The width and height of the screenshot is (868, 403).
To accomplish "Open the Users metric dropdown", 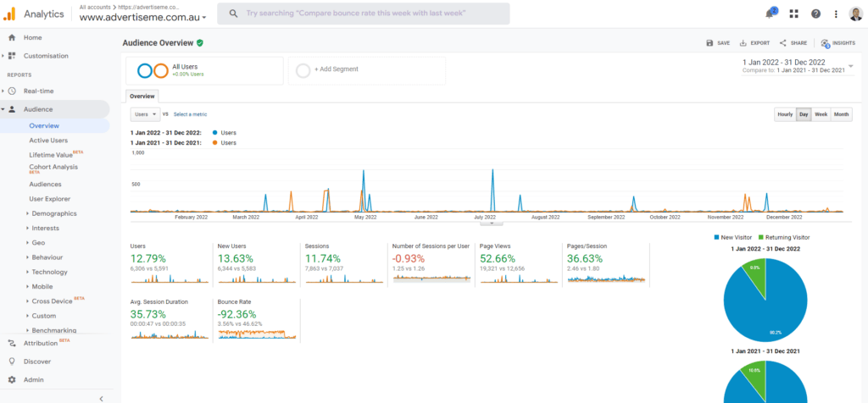I will [x=146, y=114].
